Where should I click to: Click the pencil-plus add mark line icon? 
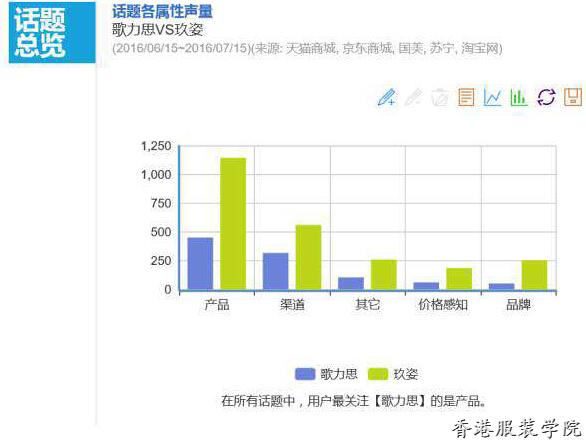click(387, 97)
